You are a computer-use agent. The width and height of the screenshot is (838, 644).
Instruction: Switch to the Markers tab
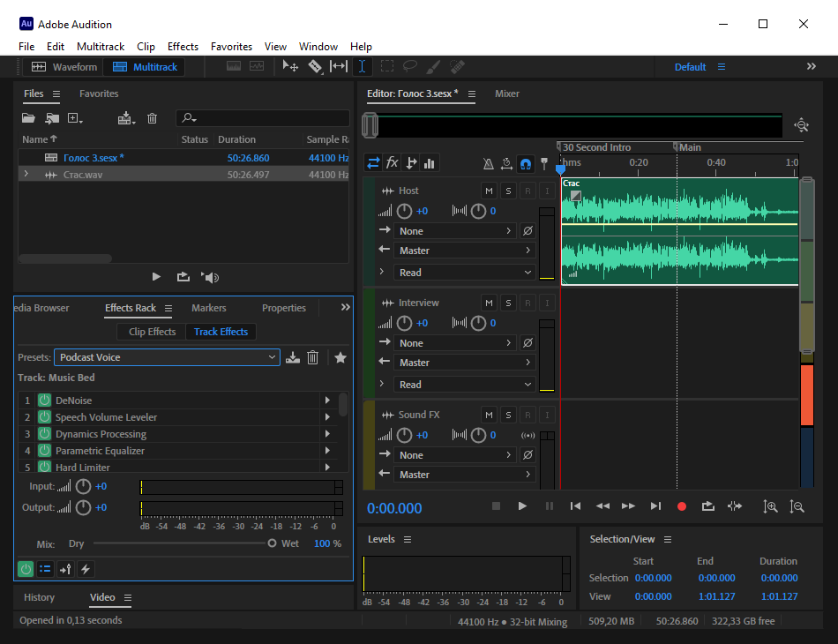208,308
